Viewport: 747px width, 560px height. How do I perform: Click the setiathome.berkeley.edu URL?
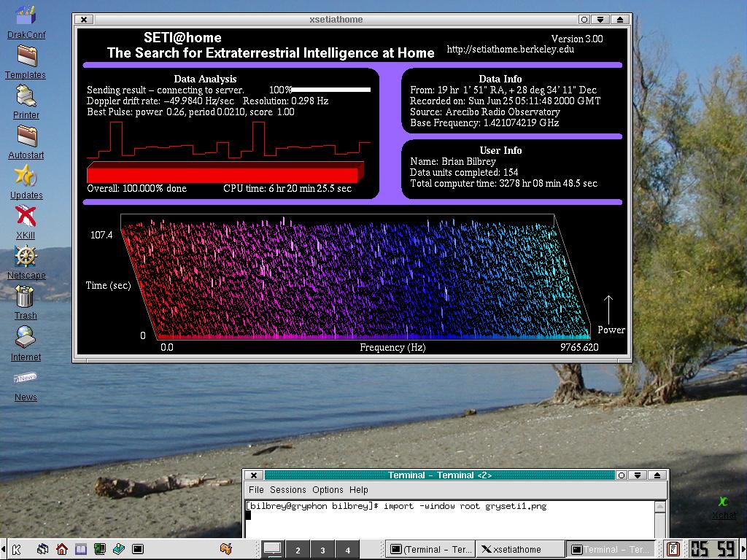pyautogui.click(x=510, y=50)
